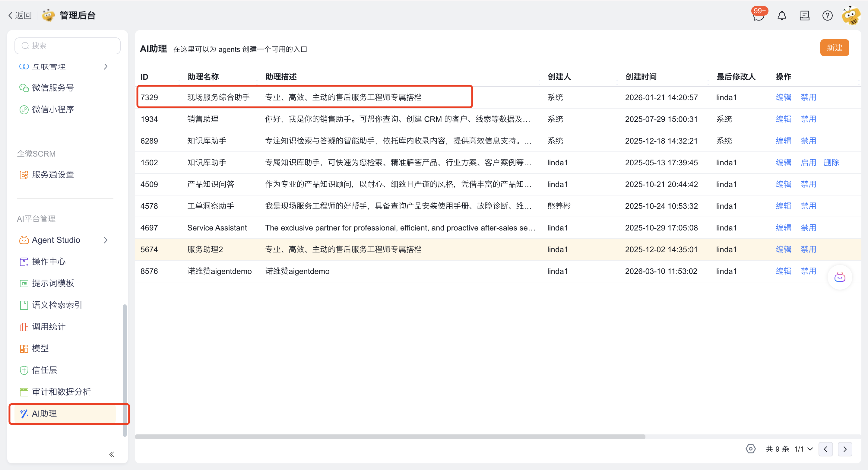Open table column settings gear icon

(750, 449)
